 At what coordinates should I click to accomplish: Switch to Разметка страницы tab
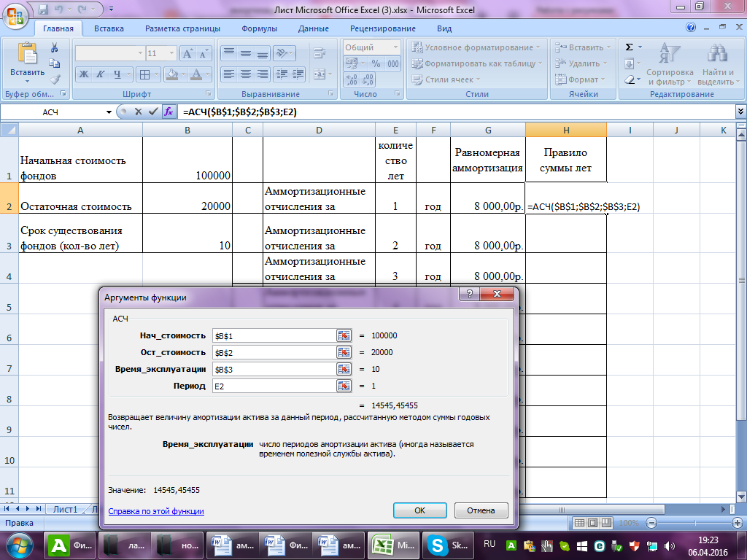tap(182, 28)
